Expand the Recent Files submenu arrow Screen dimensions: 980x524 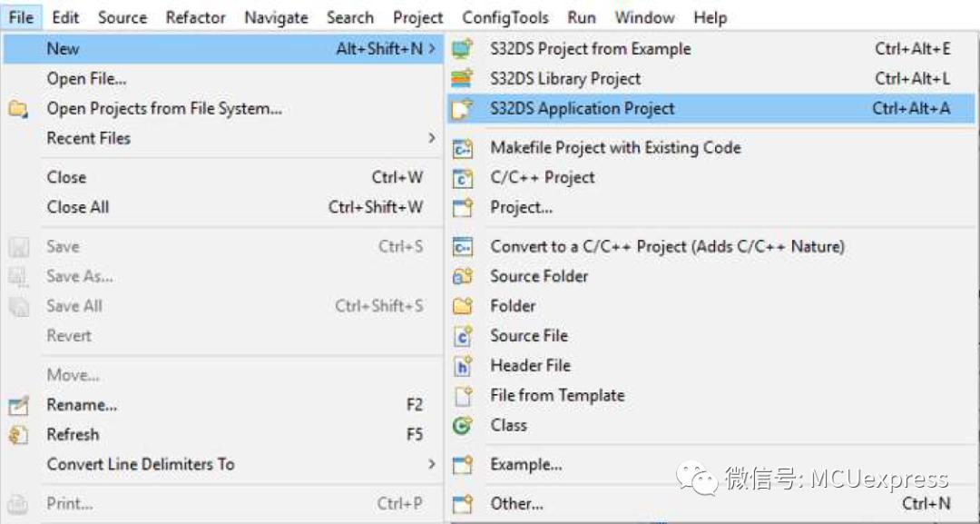(431, 137)
